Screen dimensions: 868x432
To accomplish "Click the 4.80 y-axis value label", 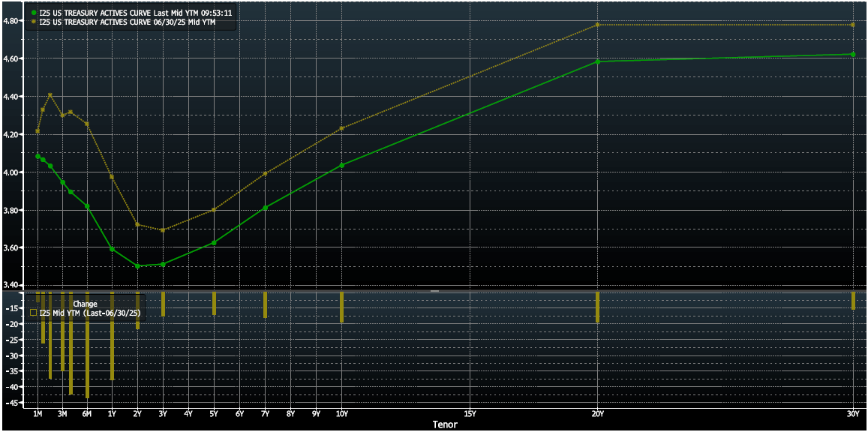I will (x=11, y=21).
